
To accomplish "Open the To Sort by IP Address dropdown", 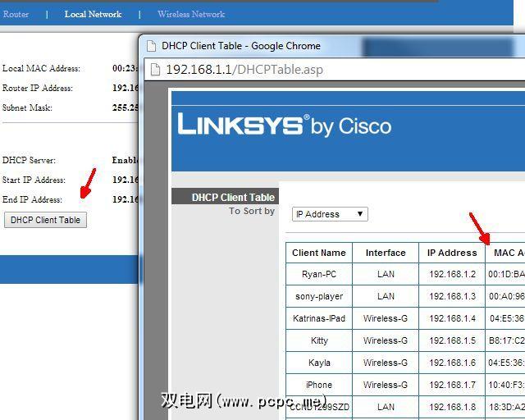I will coord(330,214).
